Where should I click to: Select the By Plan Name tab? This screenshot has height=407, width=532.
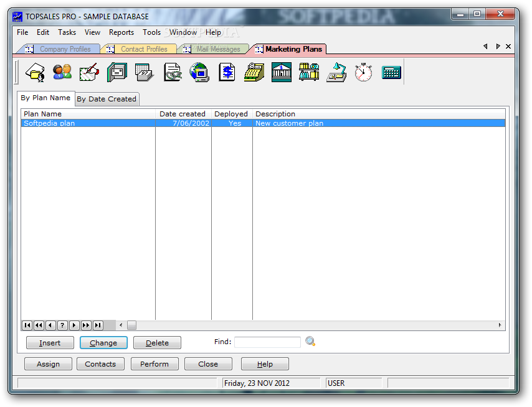(45, 98)
